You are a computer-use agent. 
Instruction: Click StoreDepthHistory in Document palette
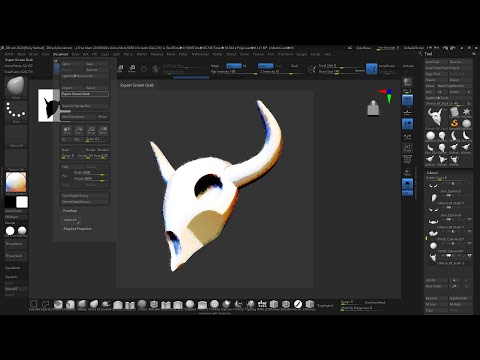85,196
